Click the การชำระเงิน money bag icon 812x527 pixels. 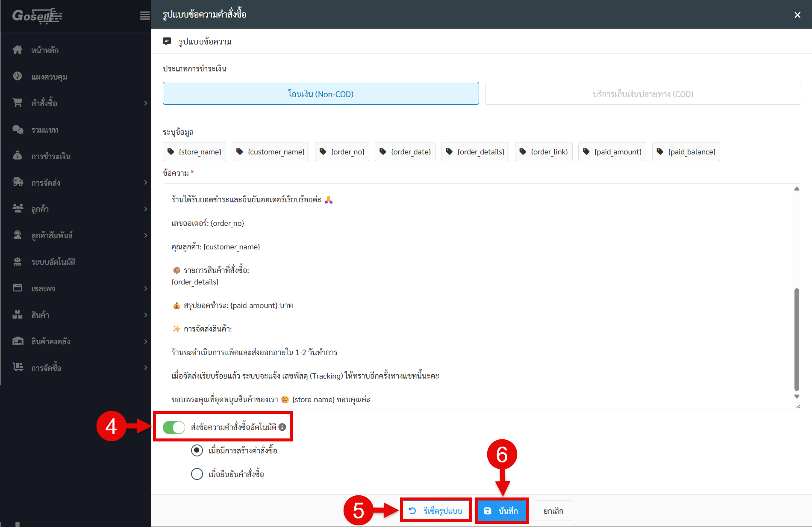click(x=18, y=156)
